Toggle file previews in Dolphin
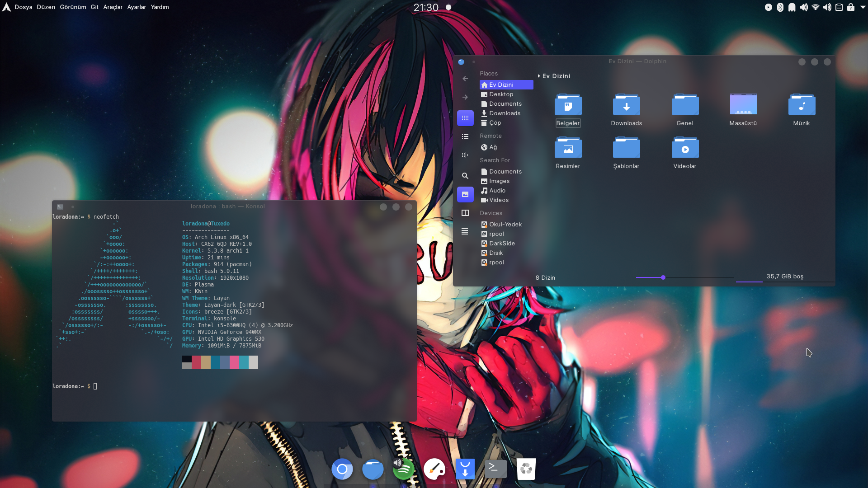The width and height of the screenshot is (868, 488). (x=465, y=194)
